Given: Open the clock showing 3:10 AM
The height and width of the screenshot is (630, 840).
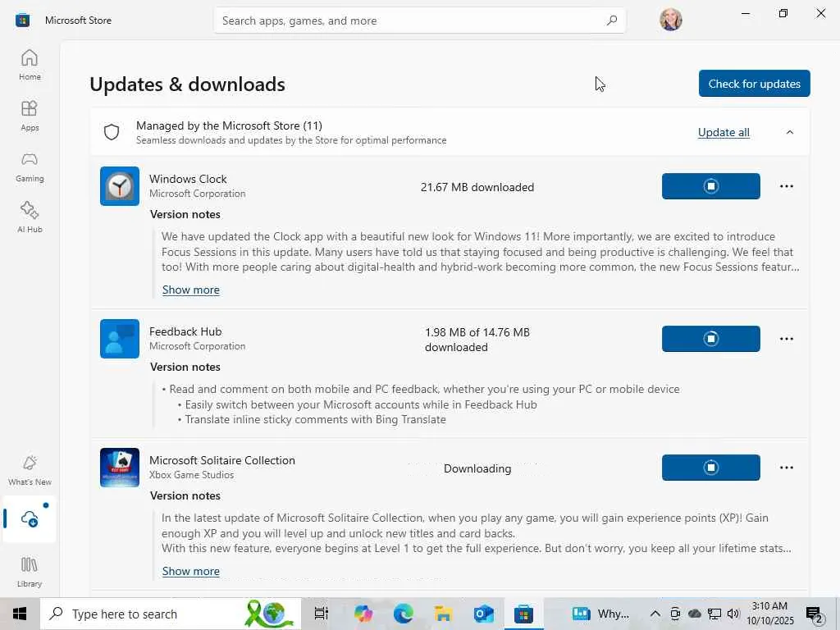Looking at the screenshot, I should tap(770, 614).
